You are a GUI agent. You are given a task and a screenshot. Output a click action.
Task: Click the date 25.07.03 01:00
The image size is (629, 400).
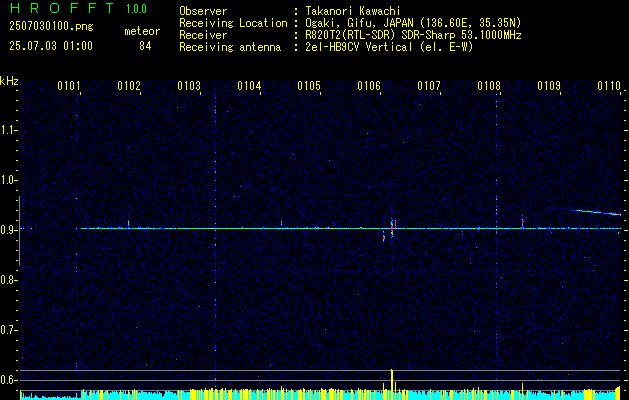click(51, 45)
